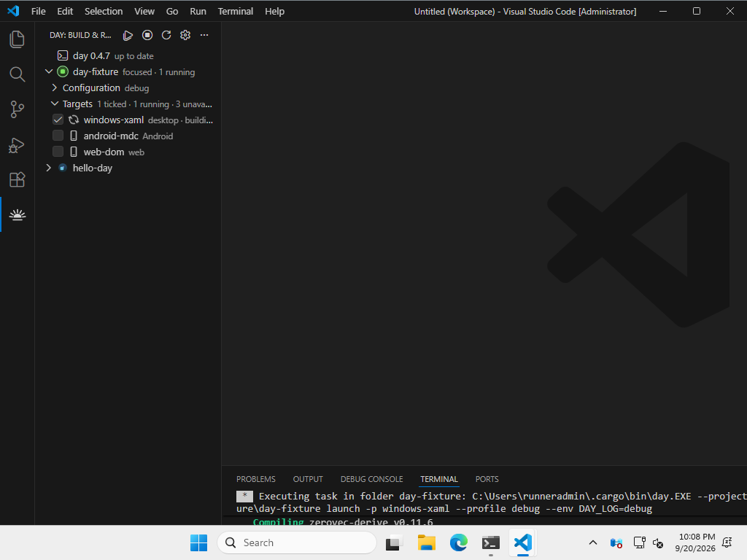
Task: Switch to the Output panel tab
Action: [308, 479]
